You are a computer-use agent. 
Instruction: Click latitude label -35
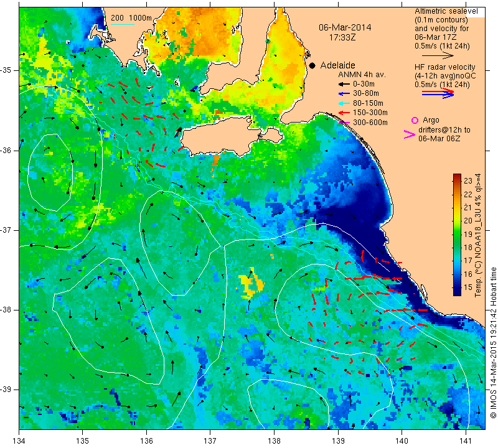(7, 70)
